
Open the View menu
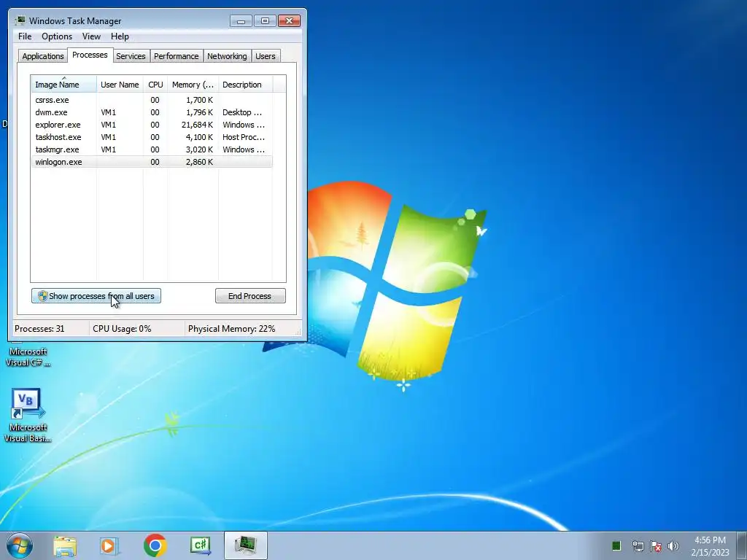pos(91,36)
